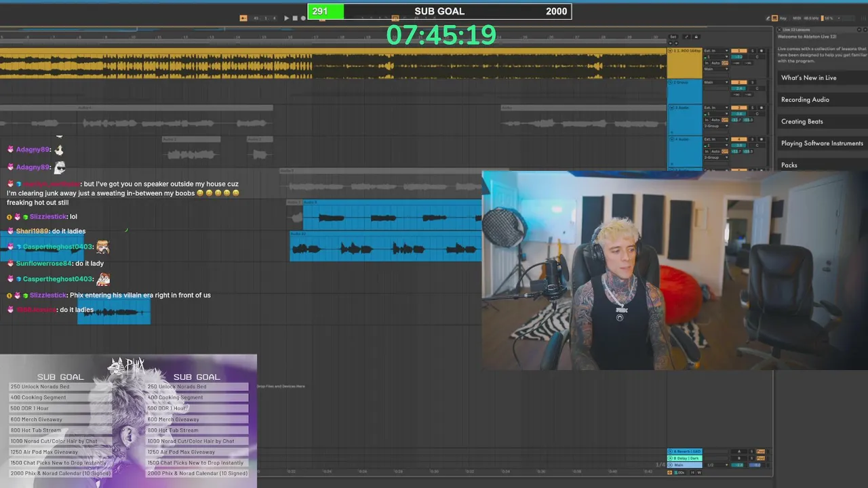Open 3 Audio 2-Group output dropdown
Viewport: 868px width, 488px height.
click(x=716, y=126)
